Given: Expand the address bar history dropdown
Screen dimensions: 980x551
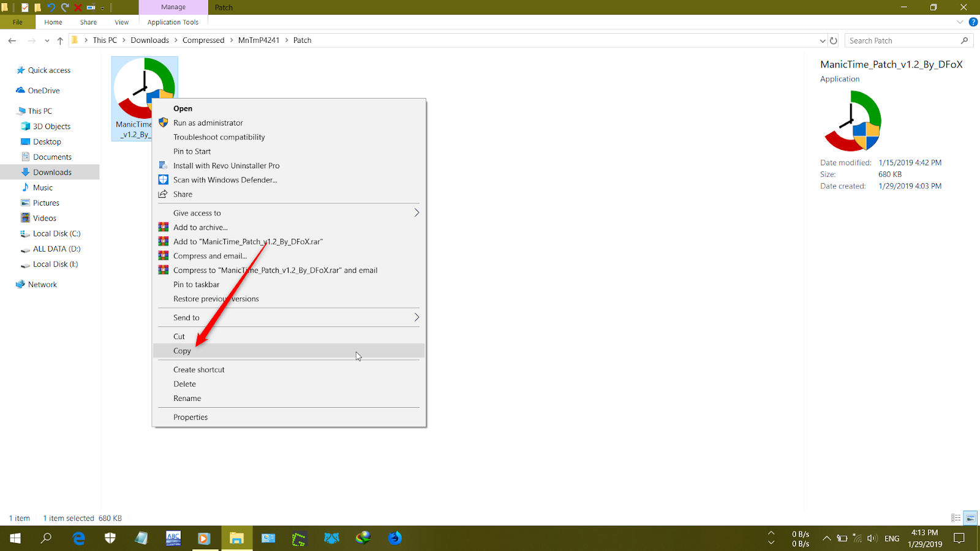Looking at the screenshot, I should (x=822, y=41).
